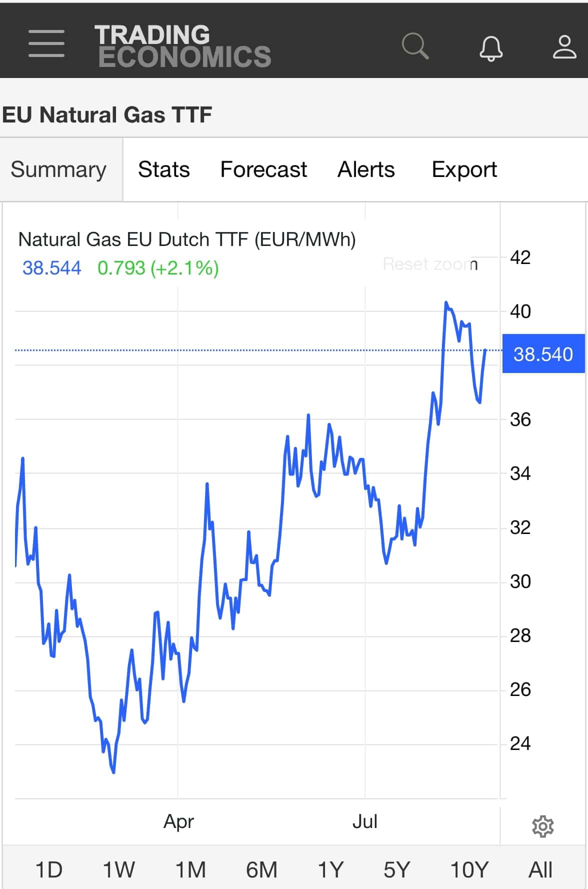Select the 10Y time range
Screen dimensions: 588x889
click(x=469, y=869)
